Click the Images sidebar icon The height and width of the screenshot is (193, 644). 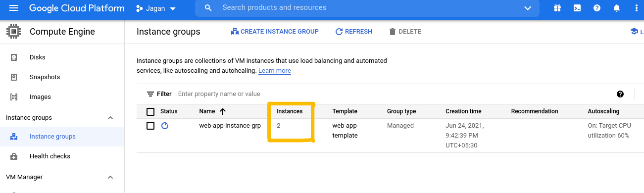[x=14, y=97]
